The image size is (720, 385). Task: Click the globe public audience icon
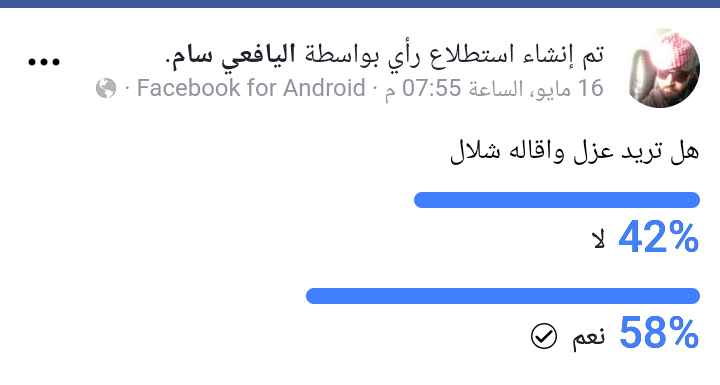coord(106,88)
